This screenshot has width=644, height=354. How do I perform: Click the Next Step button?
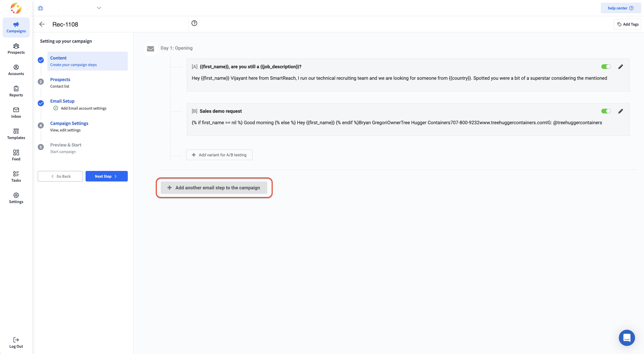coord(106,176)
